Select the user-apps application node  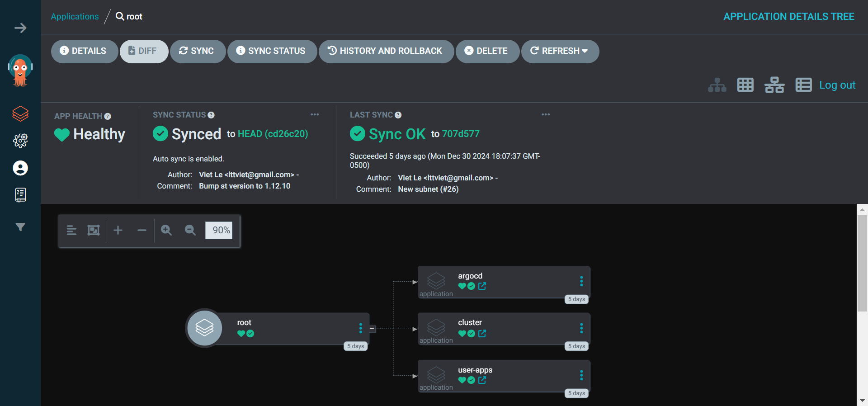504,376
